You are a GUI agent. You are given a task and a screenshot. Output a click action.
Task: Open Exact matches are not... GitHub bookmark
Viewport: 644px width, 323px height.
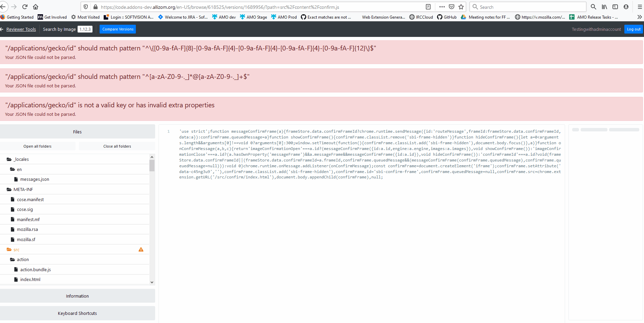pos(326,17)
